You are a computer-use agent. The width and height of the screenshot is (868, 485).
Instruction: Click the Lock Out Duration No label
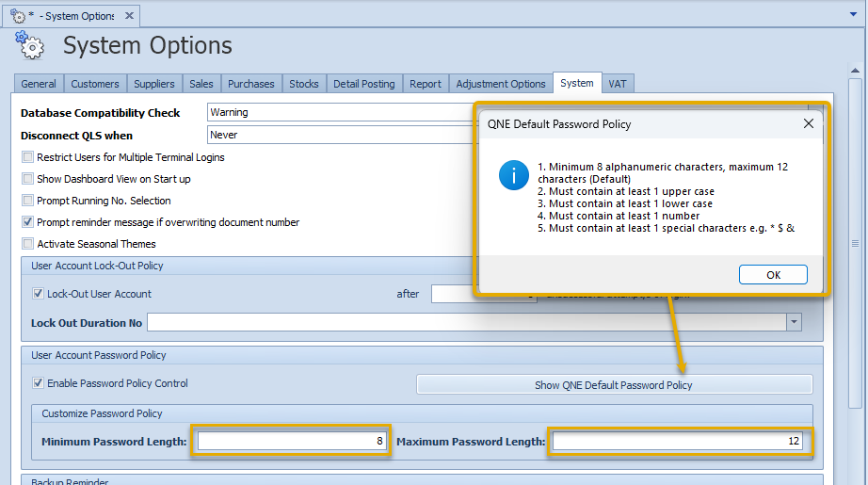[x=87, y=323]
